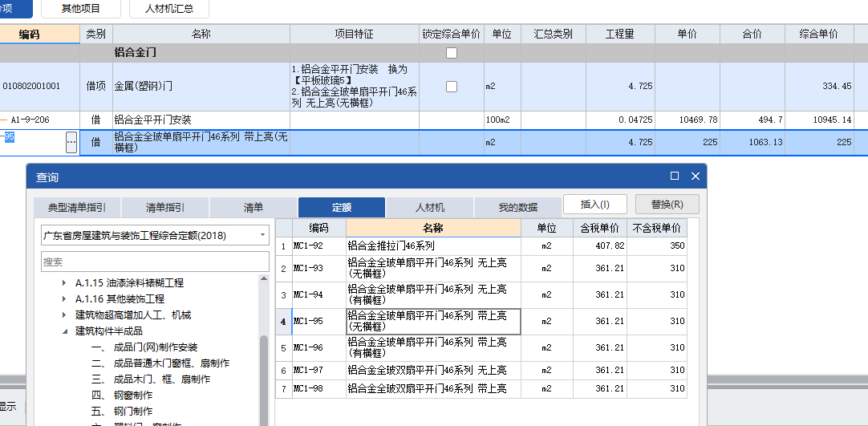Viewport: 868px width, 426px height.
Task: Switch to the 典型清单指引 tab
Action: [x=76, y=208]
